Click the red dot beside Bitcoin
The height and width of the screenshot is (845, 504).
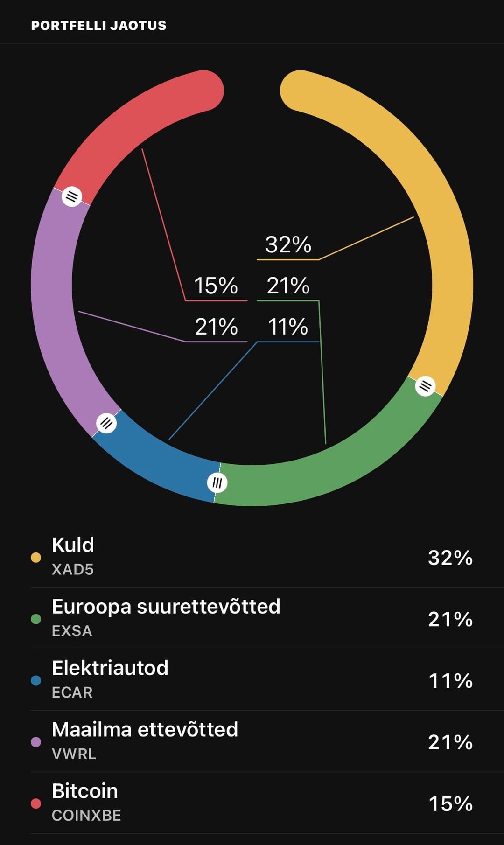coord(36,803)
